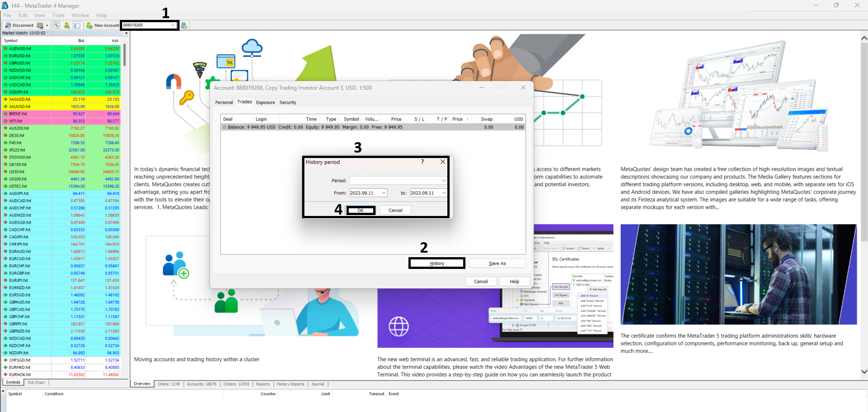Select the AUDUSD.fxt row icon
The image size is (868, 412).
point(5,48)
